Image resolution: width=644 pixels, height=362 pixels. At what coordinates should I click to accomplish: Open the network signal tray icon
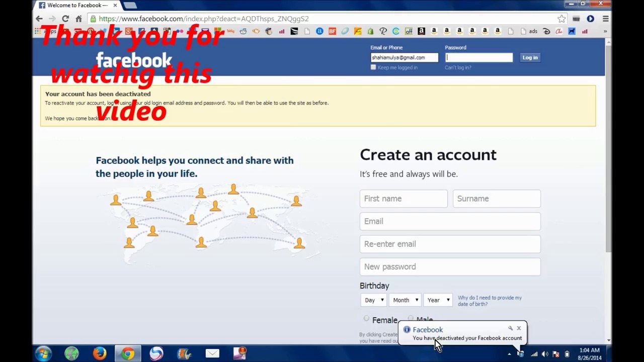click(534, 354)
